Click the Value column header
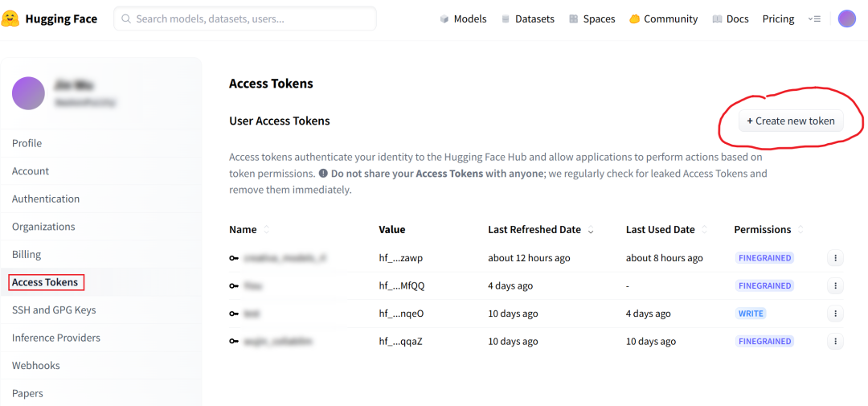 (x=392, y=229)
